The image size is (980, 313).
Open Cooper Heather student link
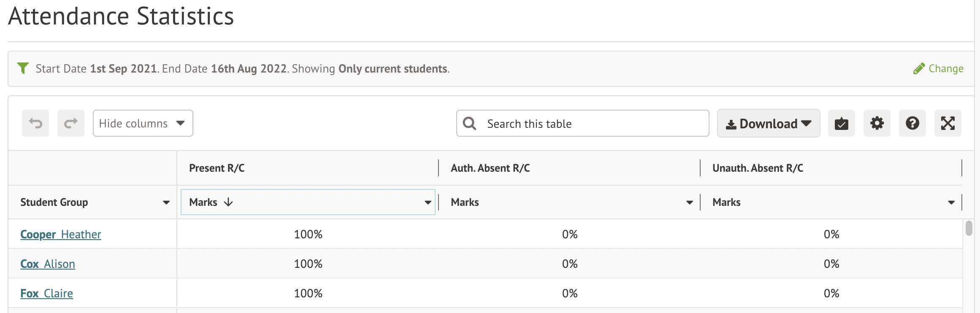(61, 234)
